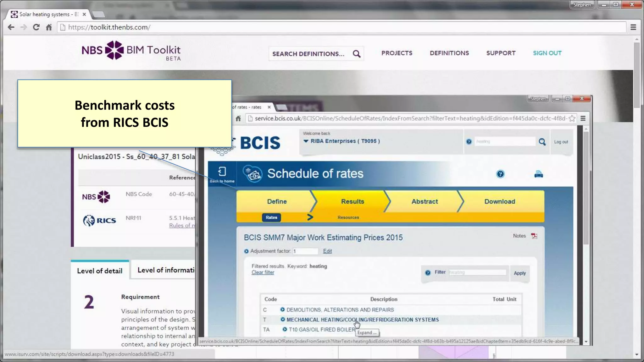Open the Support menu

[x=501, y=53]
